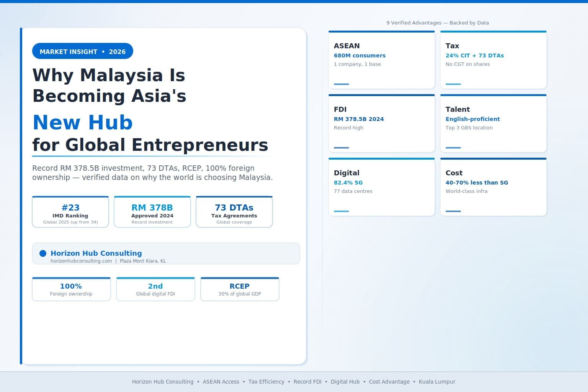The height and width of the screenshot is (392, 588).
Task: Select the ASEAN advantage card
Action: click(x=381, y=59)
